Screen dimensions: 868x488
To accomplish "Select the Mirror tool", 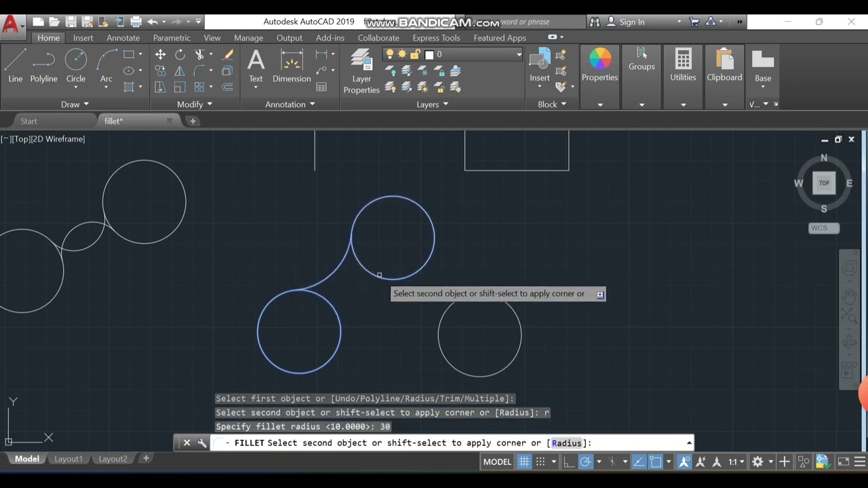I will (180, 70).
